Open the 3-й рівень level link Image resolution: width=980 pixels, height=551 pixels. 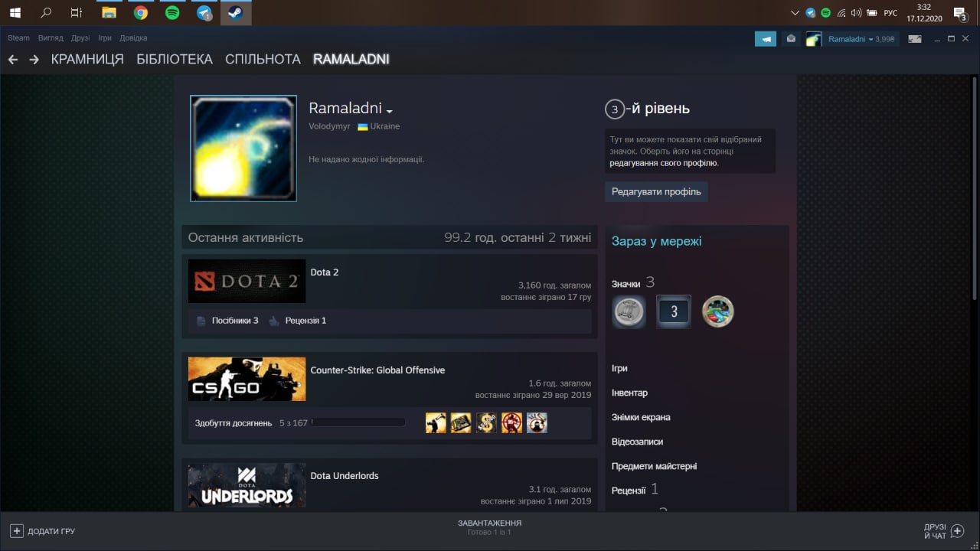pyautogui.click(x=647, y=109)
